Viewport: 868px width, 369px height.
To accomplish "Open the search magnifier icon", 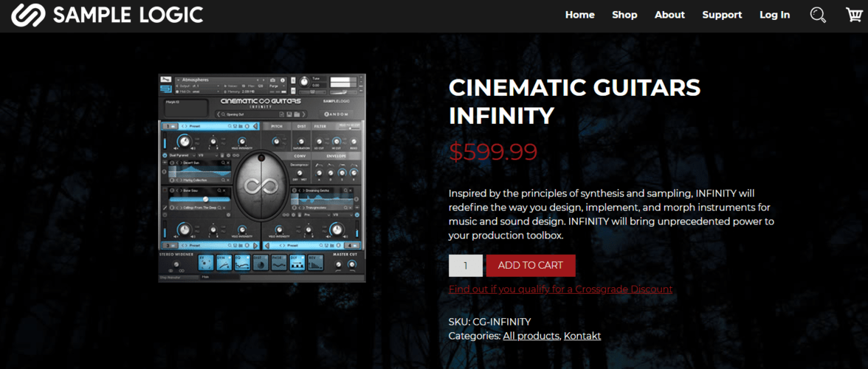I will tap(818, 15).
